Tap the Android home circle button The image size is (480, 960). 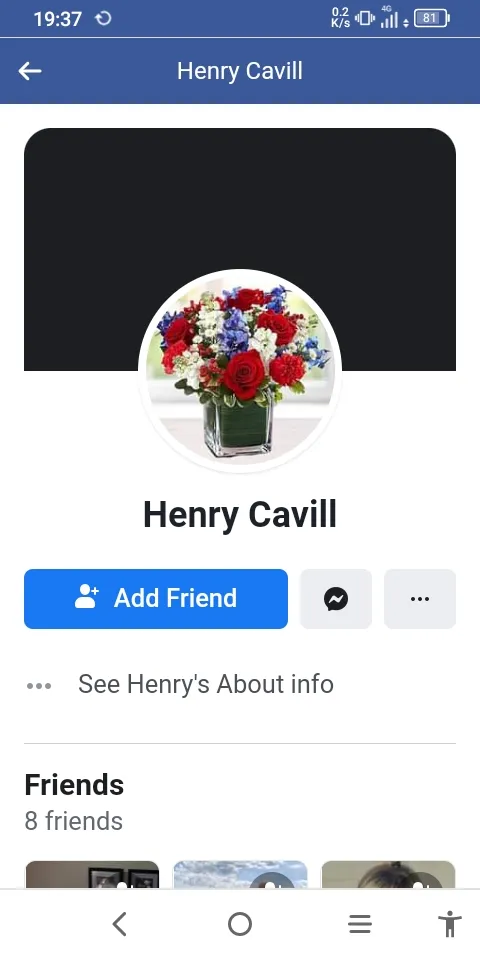tap(239, 924)
